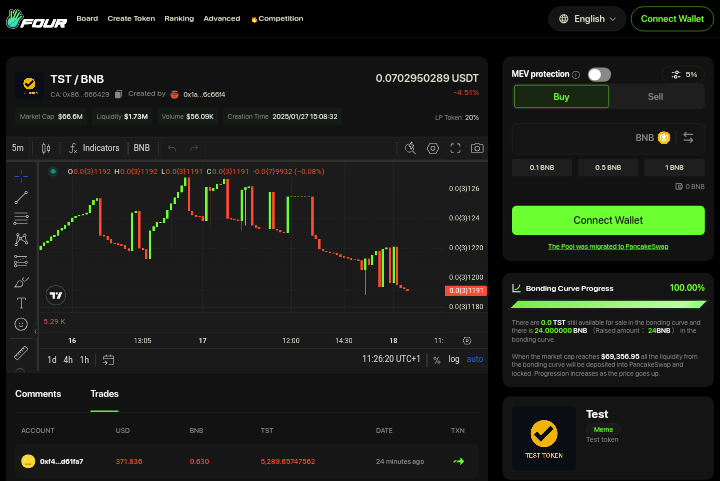This screenshot has width=720, height=481.
Task: Choose the 1 BNB preset amount
Action: pyautogui.click(x=674, y=168)
